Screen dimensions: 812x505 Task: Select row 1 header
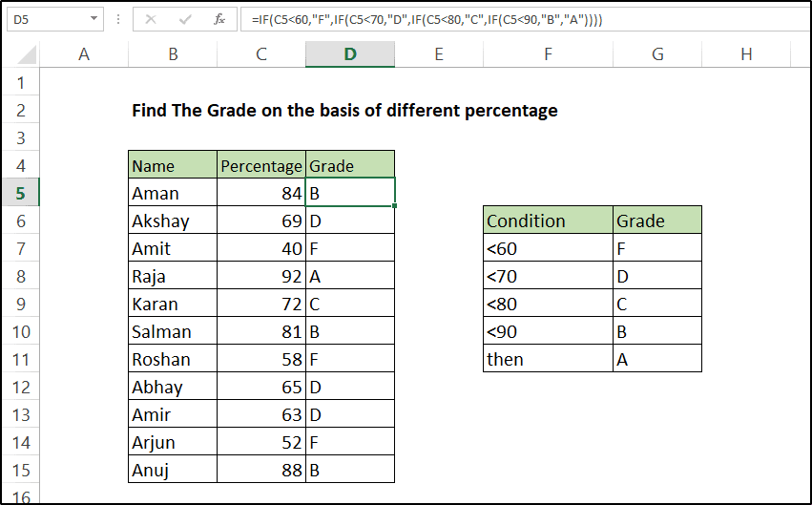click(x=21, y=82)
